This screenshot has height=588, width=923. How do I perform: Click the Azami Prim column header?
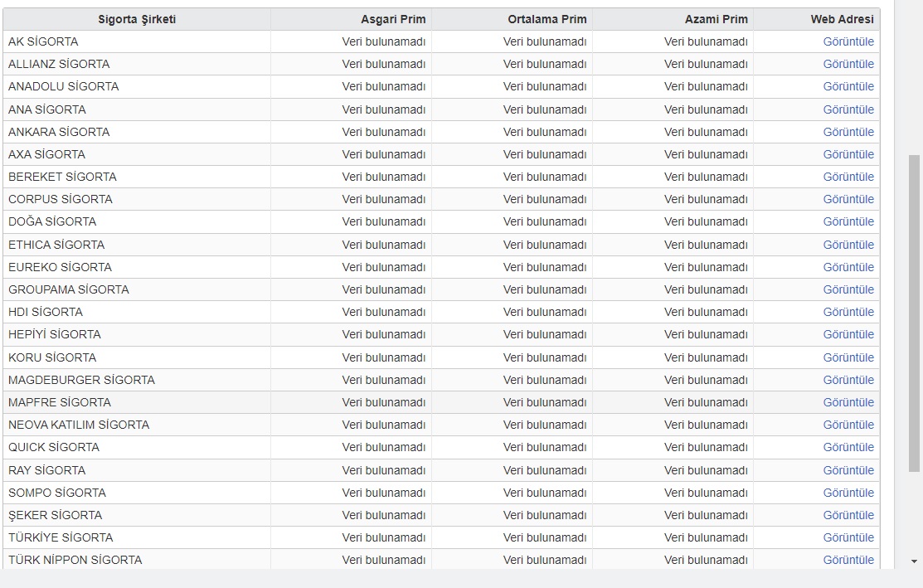[673, 19]
